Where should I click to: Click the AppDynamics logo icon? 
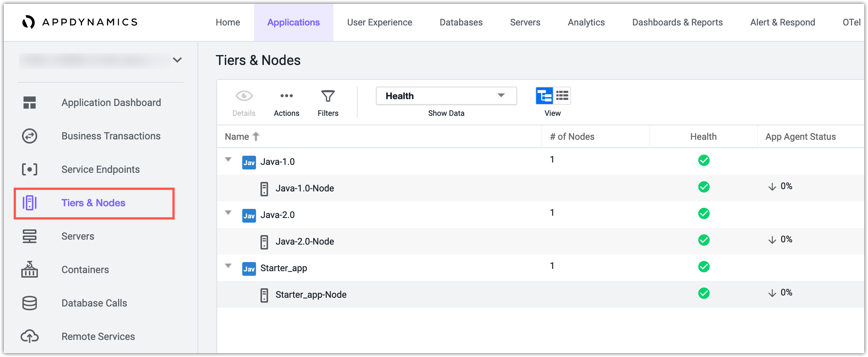(28, 22)
